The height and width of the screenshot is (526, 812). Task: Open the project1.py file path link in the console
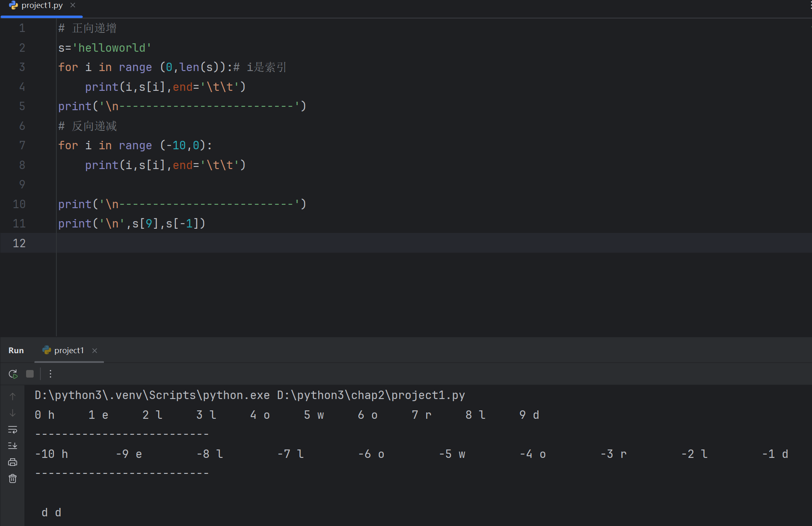[x=371, y=395]
